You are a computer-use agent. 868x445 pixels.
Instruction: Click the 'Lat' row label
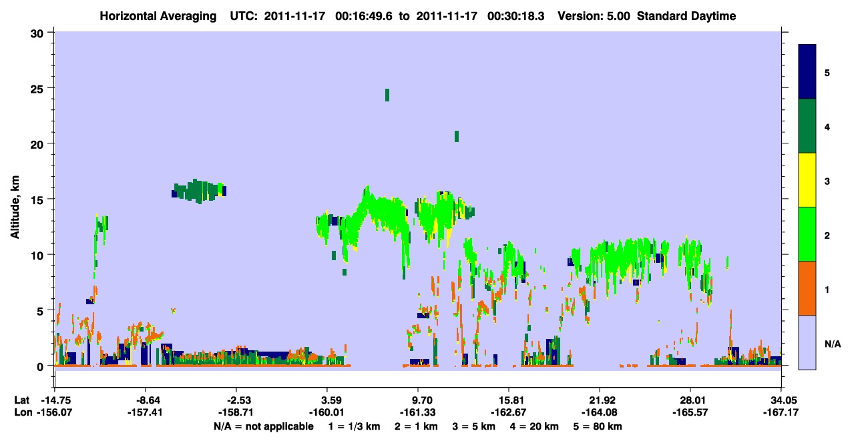point(22,400)
